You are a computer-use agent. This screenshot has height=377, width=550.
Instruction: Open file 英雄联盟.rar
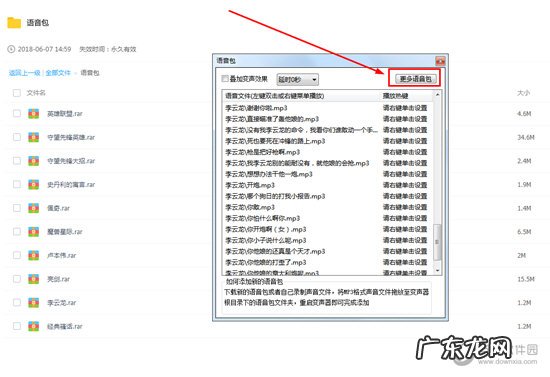click(65, 114)
